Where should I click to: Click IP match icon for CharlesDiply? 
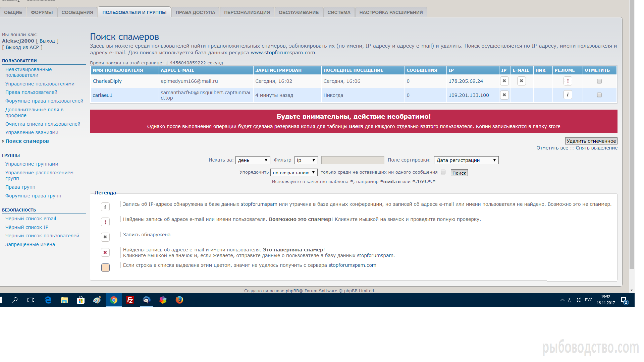click(x=504, y=81)
